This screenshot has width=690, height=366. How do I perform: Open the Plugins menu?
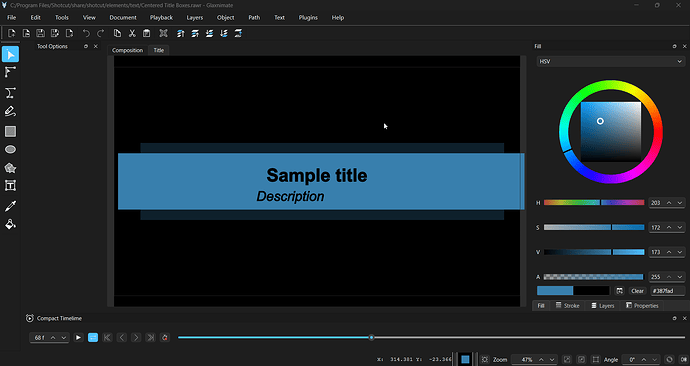click(308, 18)
